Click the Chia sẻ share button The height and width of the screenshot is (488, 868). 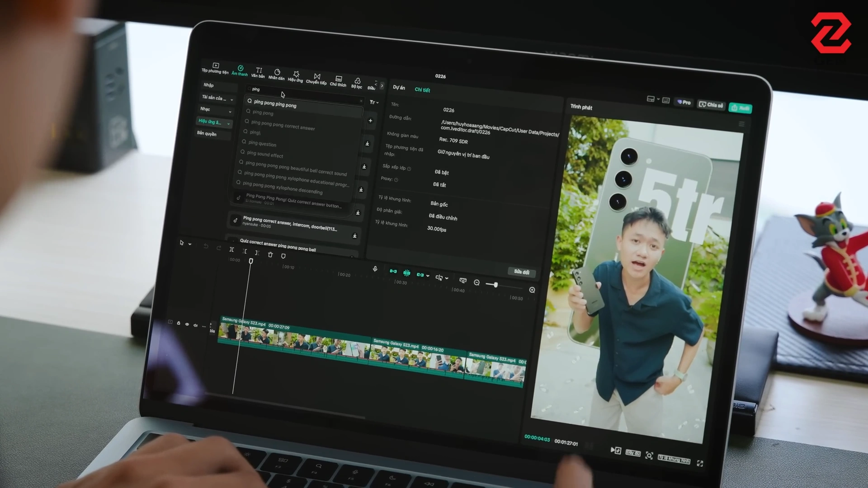(711, 105)
